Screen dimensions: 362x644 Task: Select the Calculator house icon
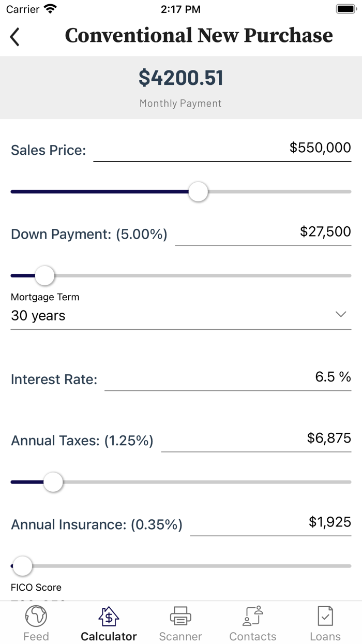pyautogui.click(x=108, y=616)
